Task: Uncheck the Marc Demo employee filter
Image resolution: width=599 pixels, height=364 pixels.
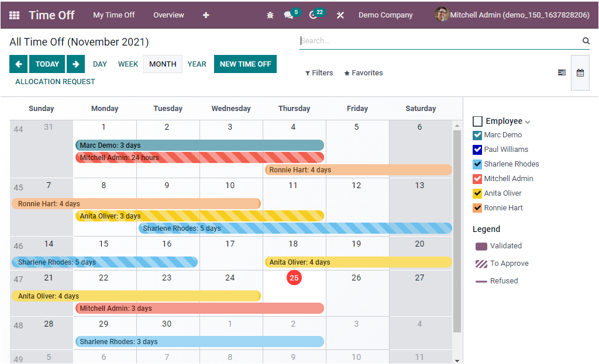Action: tap(476, 135)
